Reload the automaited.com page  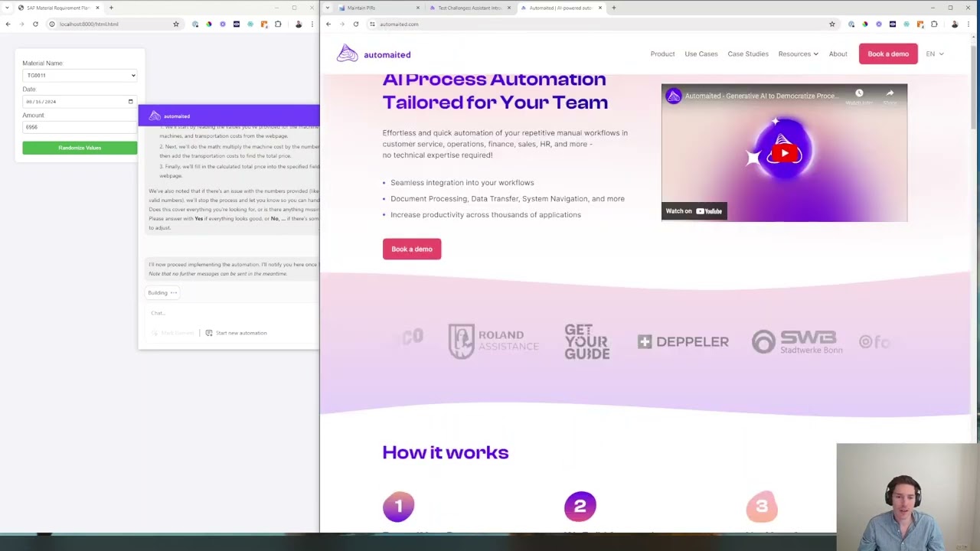pos(356,24)
